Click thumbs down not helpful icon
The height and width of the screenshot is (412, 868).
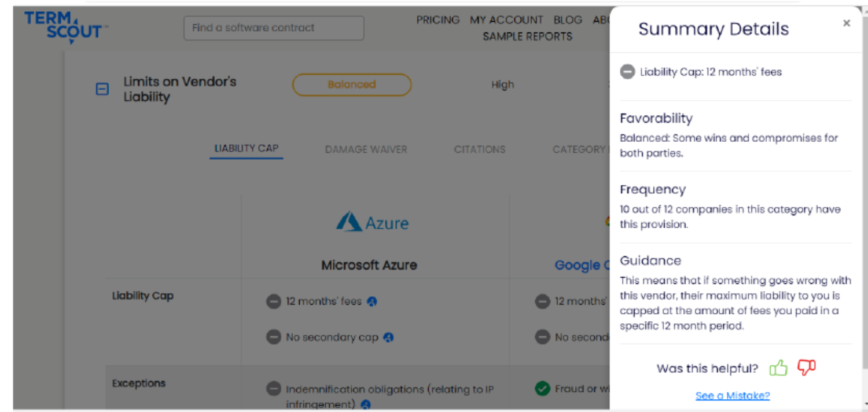coord(806,367)
